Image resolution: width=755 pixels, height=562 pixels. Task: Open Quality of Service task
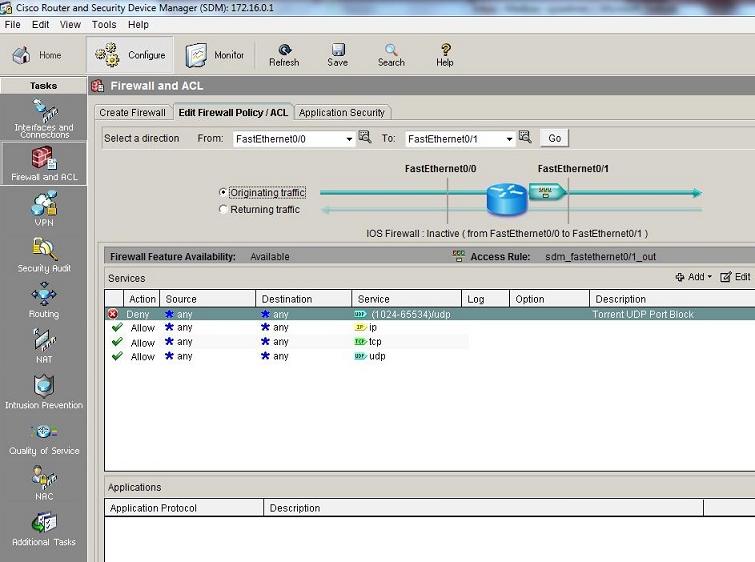pyautogui.click(x=43, y=437)
